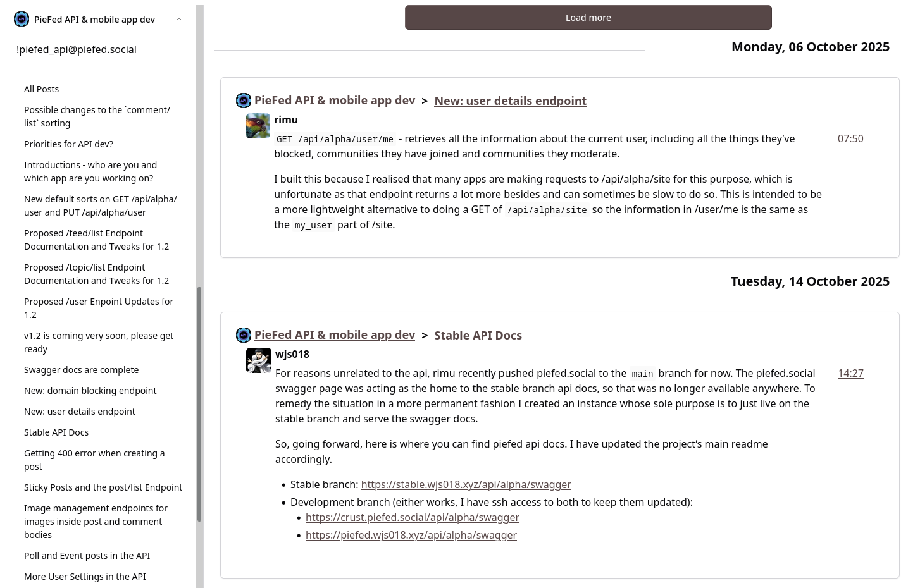Open crust.piefed.social swagger link
The image size is (920, 588).
tap(412, 518)
